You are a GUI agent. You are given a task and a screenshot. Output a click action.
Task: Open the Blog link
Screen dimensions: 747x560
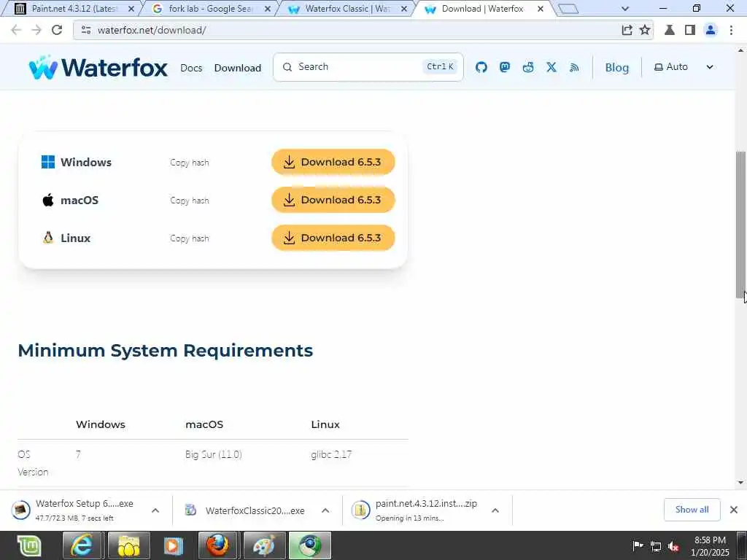(617, 68)
